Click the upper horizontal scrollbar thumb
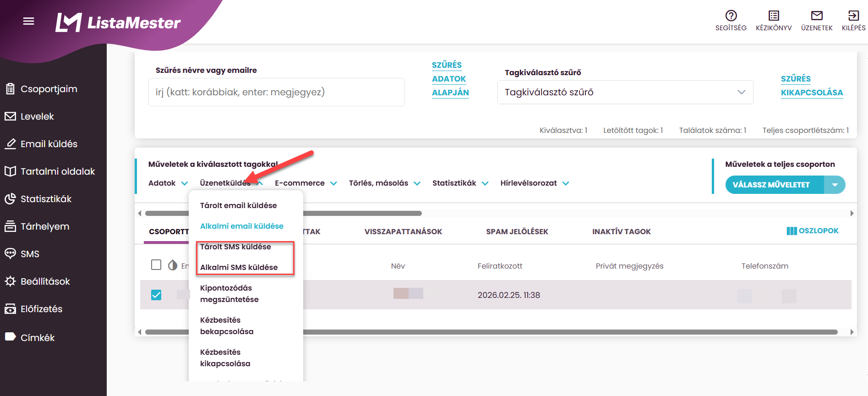Viewport: 868px width, 396px height. 283,213
